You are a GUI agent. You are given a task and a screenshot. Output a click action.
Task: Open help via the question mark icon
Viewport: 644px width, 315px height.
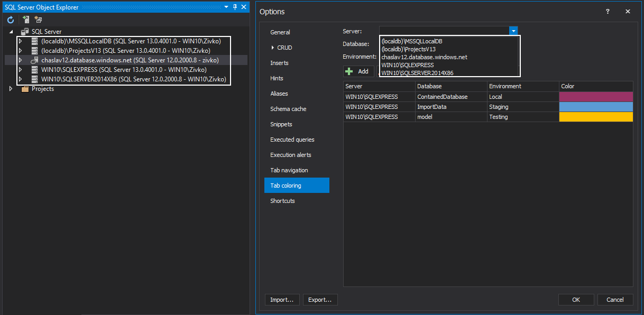coord(607,11)
